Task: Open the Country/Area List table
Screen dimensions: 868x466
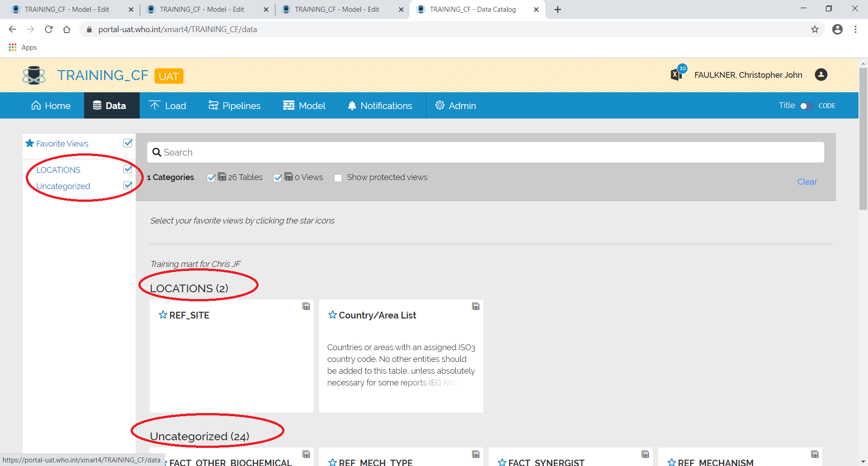Action: (x=377, y=315)
